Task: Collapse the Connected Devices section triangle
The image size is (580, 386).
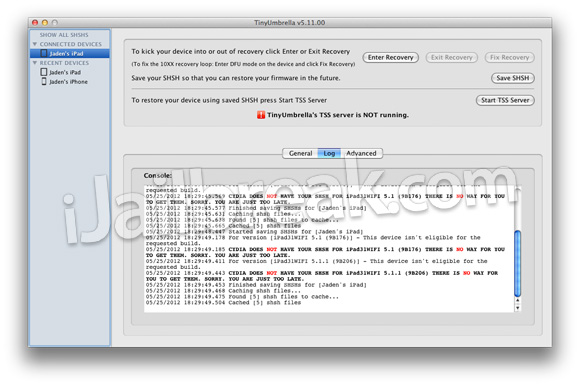Action: 35,44
